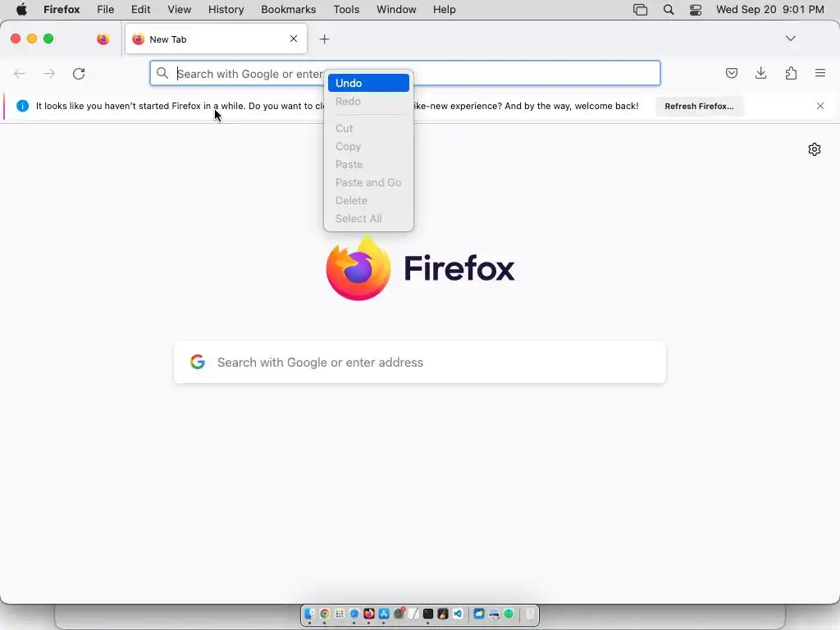Go back to the previous page
This screenshot has width=840, height=630.
[20, 73]
